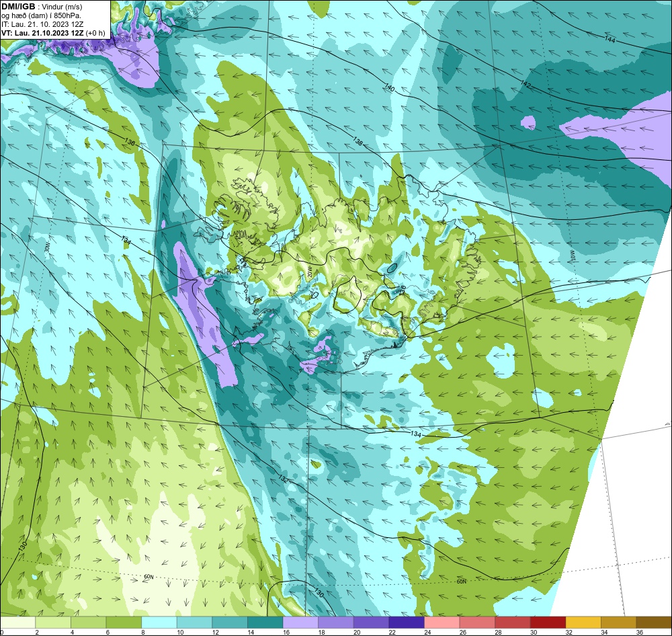
Task: Pick the 28–30 m/s red legend swatch
Action: click(x=513, y=623)
